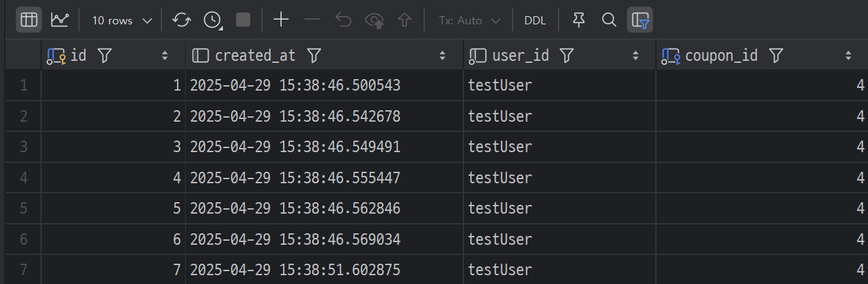This screenshot has width=868, height=284.
Task: Select the id column header
Action: pos(113,55)
